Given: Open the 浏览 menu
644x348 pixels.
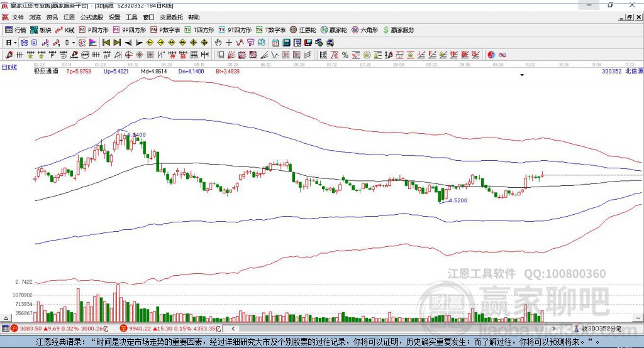Looking at the screenshot, I should click(x=35, y=17).
